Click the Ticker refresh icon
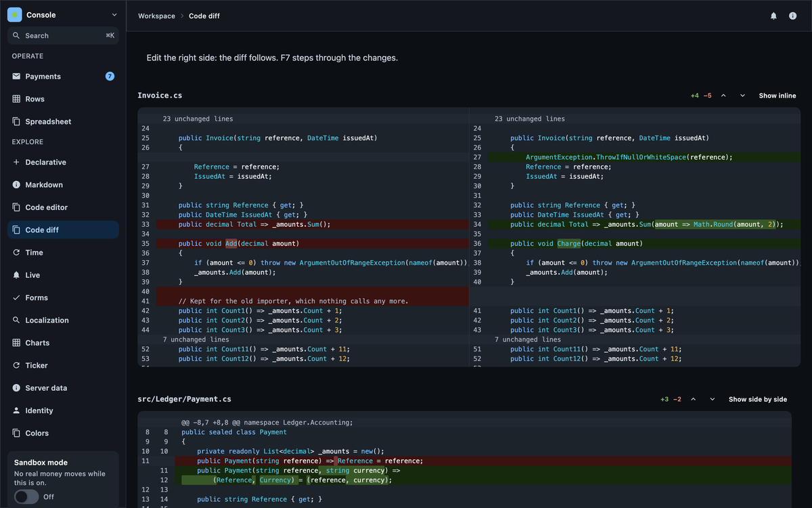This screenshot has width=812, height=508. pyautogui.click(x=16, y=365)
